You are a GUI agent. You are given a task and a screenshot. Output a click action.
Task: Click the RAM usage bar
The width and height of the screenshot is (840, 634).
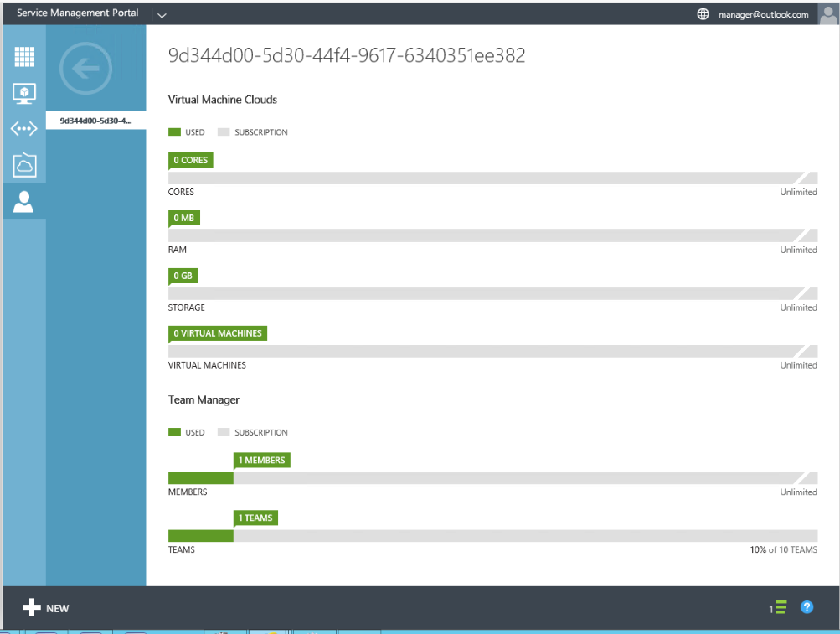coord(492,235)
